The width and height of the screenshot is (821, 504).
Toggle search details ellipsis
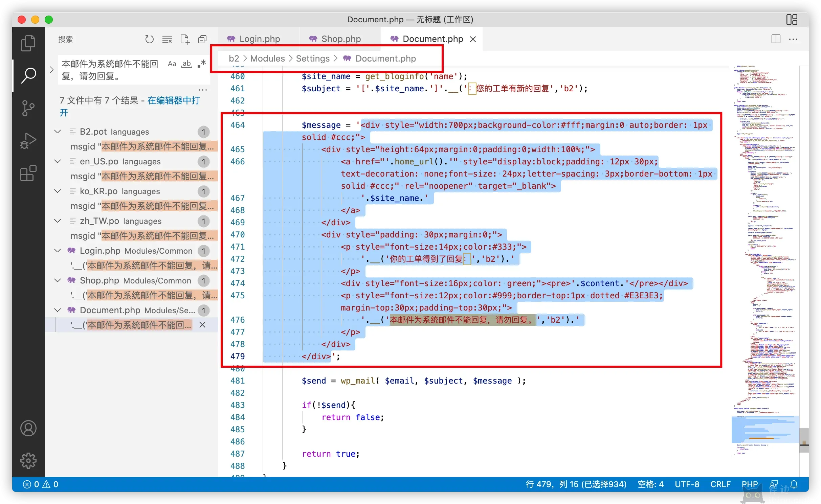point(202,90)
